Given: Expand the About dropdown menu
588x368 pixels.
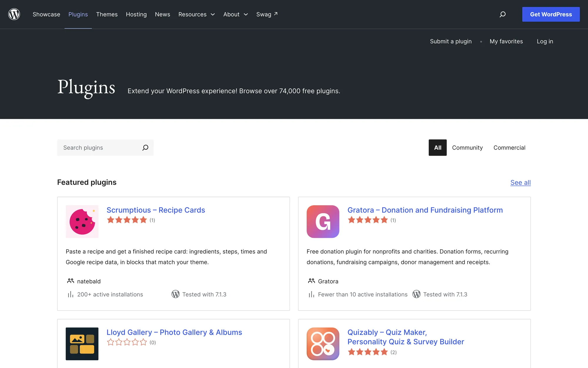Looking at the screenshot, I should pyautogui.click(x=235, y=14).
